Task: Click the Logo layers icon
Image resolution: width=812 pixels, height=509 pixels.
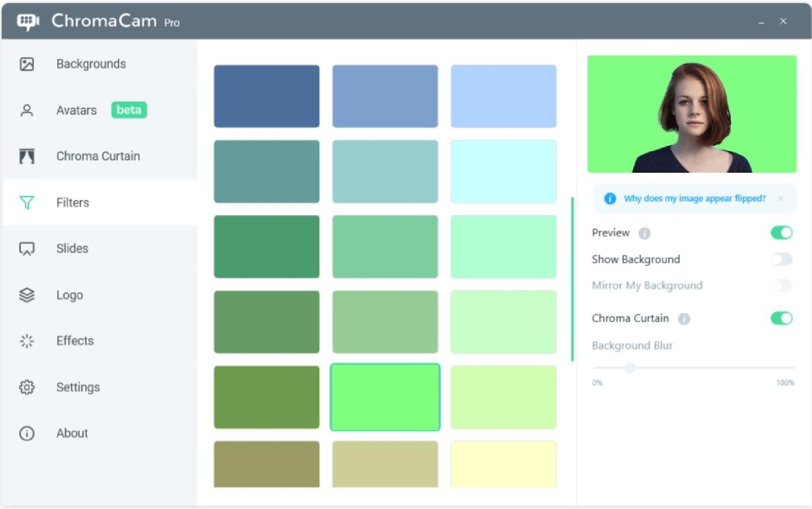Action: point(26,295)
